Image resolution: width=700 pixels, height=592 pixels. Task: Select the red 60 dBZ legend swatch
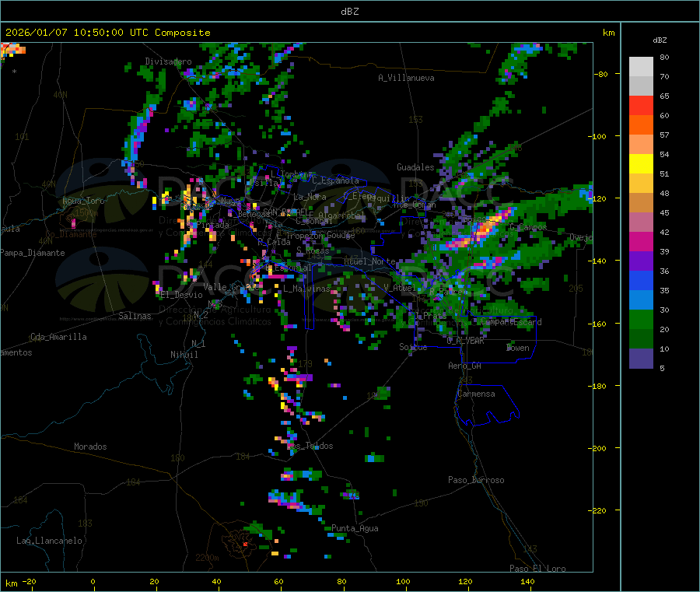pyautogui.click(x=641, y=105)
